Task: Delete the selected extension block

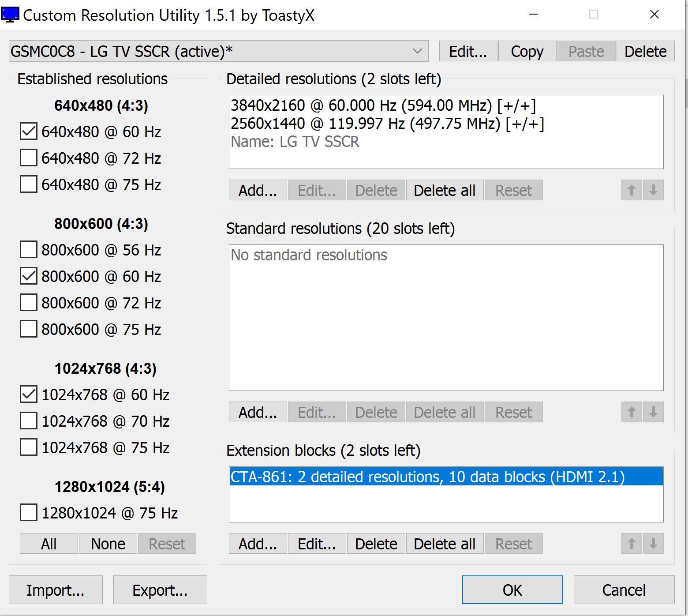Action: tap(376, 544)
